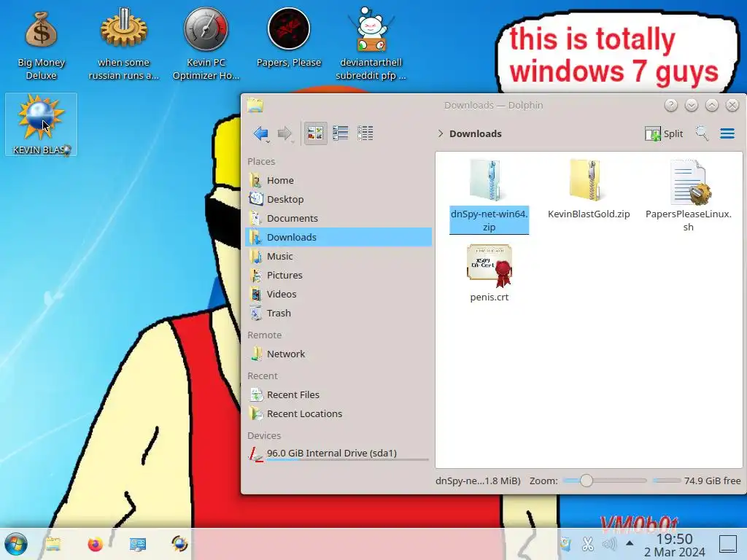Open deviantarthell subreddit pfp desktop icon
The image size is (747, 560).
point(371,44)
